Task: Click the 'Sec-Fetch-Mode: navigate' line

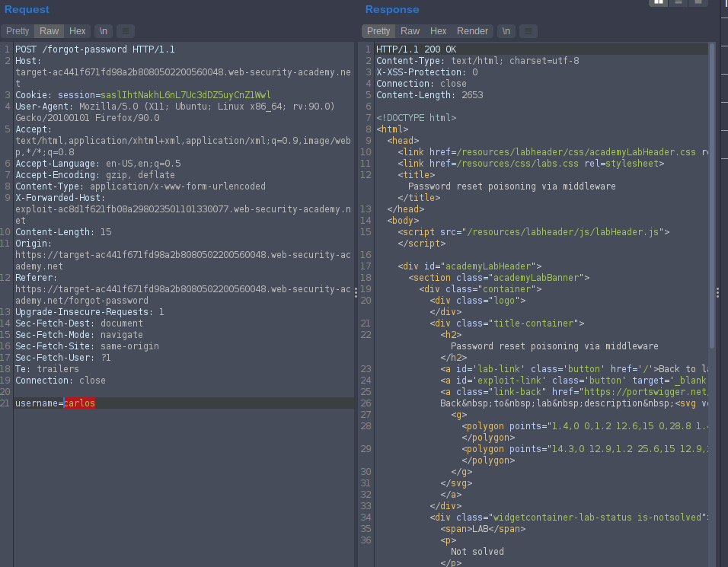Action: 79,335
